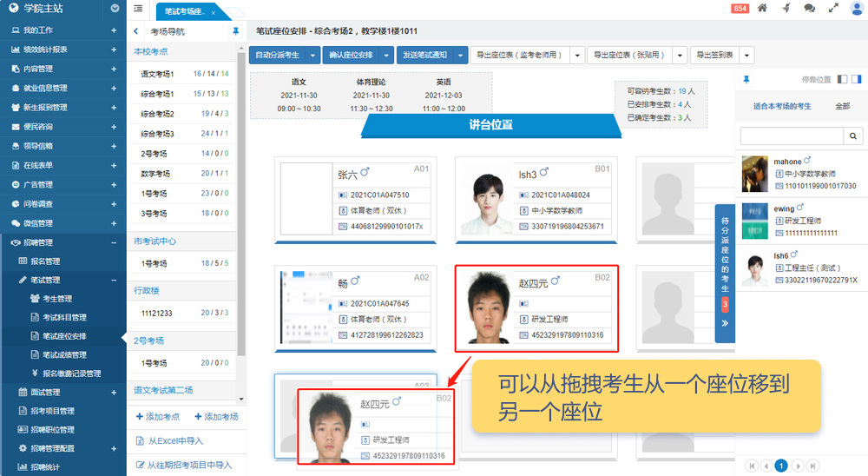Click the back chevron beside 考场导航
The height and width of the screenshot is (476, 868).
(x=136, y=31)
